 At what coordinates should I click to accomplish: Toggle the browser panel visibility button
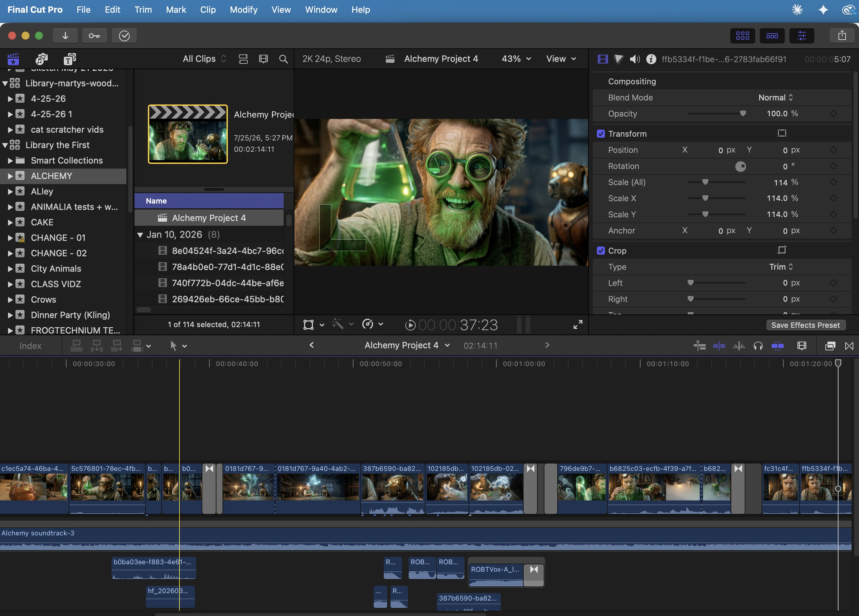pyautogui.click(x=742, y=35)
